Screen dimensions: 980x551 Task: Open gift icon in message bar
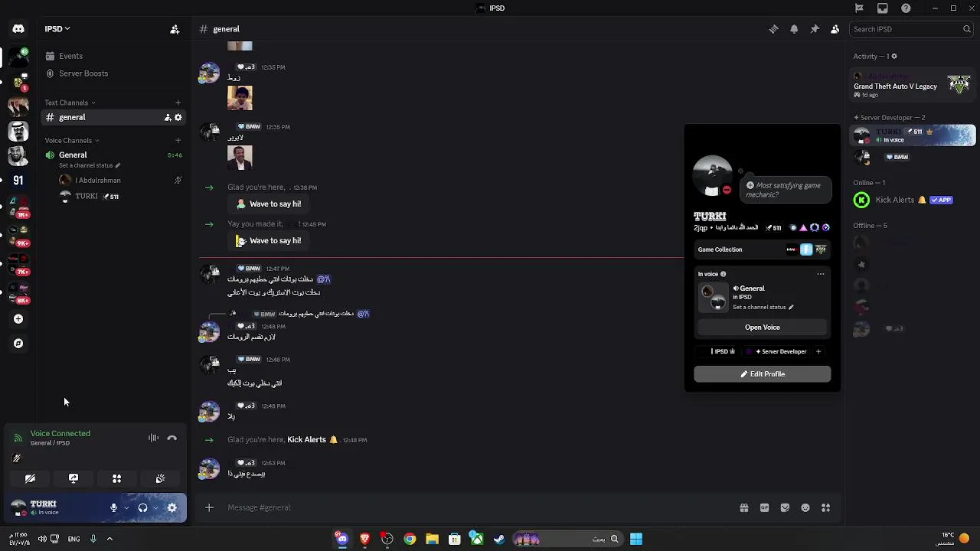pyautogui.click(x=743, y=507)
